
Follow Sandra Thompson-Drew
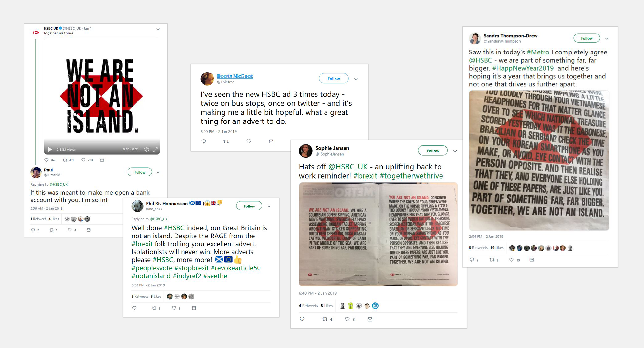[x=587, y=38]
